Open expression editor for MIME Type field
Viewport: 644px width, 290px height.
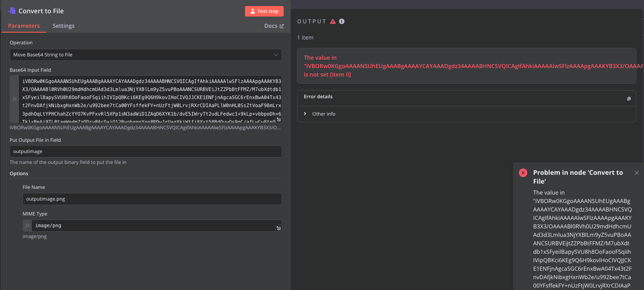click(x=278, y=228)
